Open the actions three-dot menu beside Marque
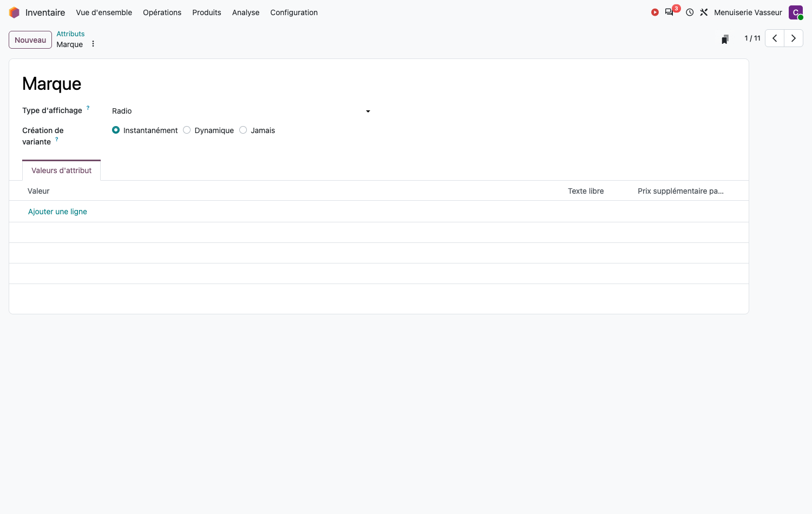 93,44
